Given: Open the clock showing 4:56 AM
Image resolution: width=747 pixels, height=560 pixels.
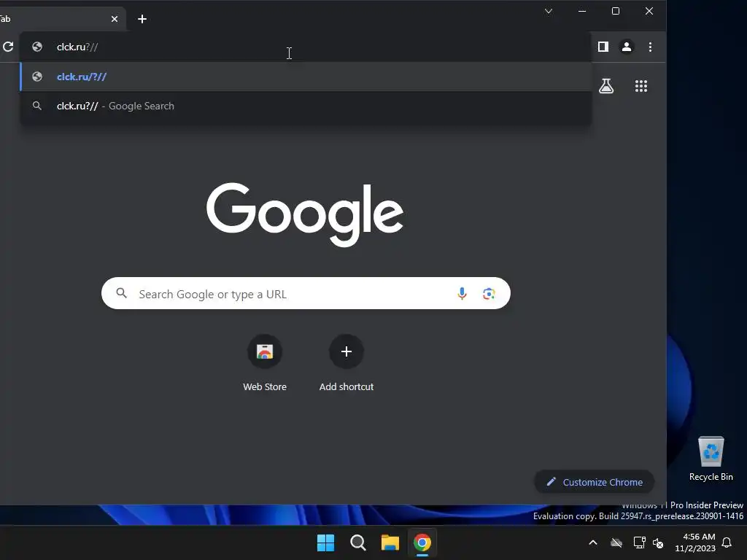Looking at the screenshot, I should [695, 542].
